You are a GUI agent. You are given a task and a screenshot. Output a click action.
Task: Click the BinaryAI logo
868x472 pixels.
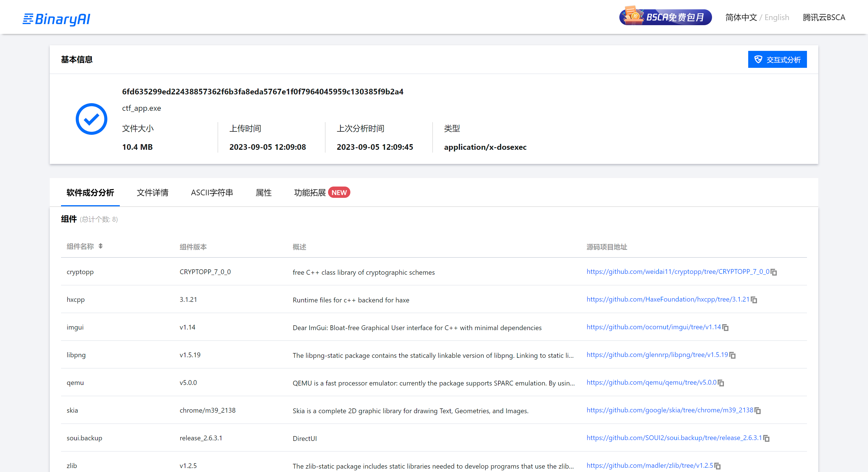point(56,19)
